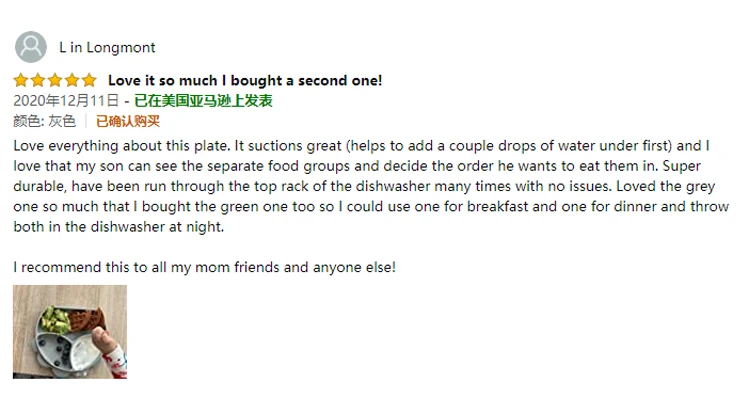Click the vertical separator between 灰色 and 已确认购买
Screen dimensions: 750x400
coord(85,121)
